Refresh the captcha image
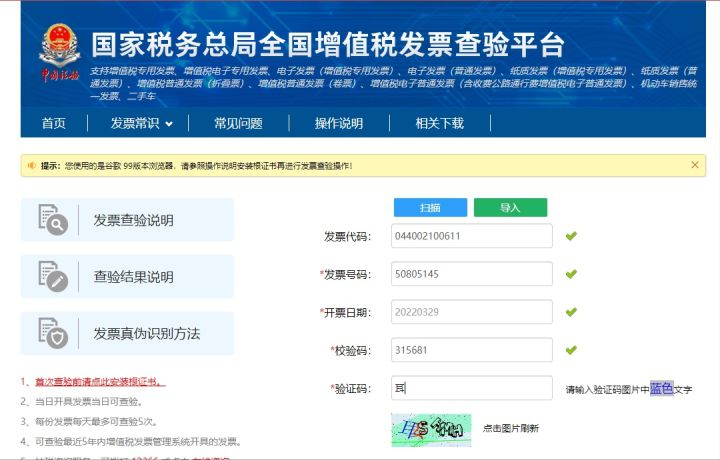Viewport: 720px width, 460px height. tap(431, 428)
